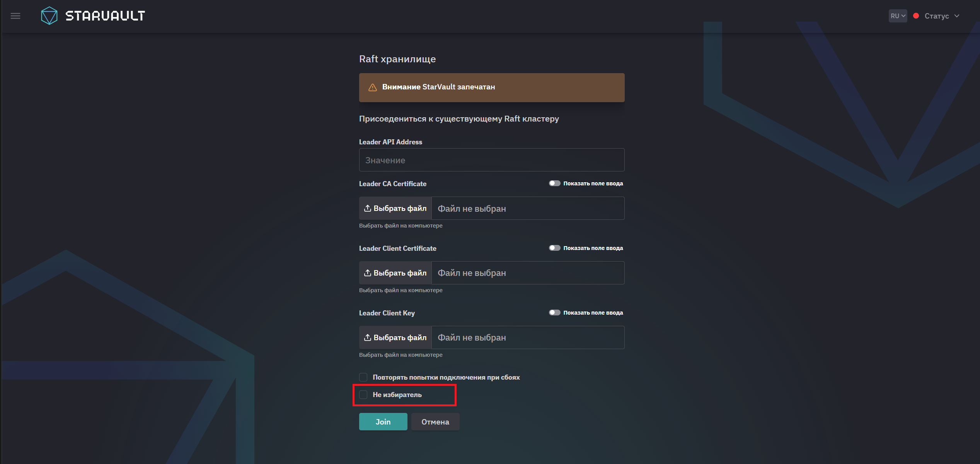Open the RU language dropdown
Screen dimensions: 980x464
(x=898, y=16)
